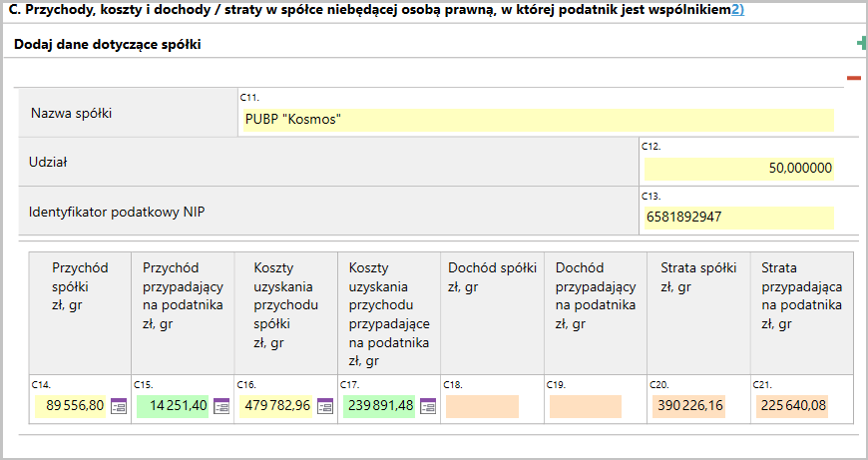This screenshot has width=868, height=460.
Task: Click company name field C11 PUBP "Kosmos"
Action: tap(536, 120)
